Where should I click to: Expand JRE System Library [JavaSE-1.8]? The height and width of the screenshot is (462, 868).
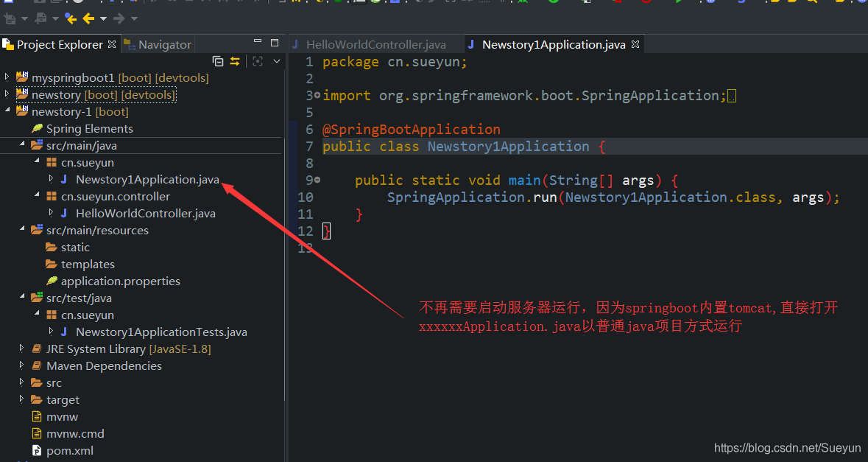[x=22, y=348]
